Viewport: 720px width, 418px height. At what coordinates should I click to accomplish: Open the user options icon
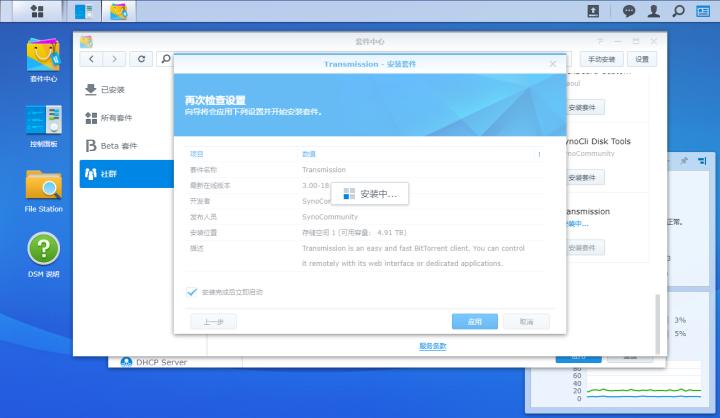(x=653, y=11)
